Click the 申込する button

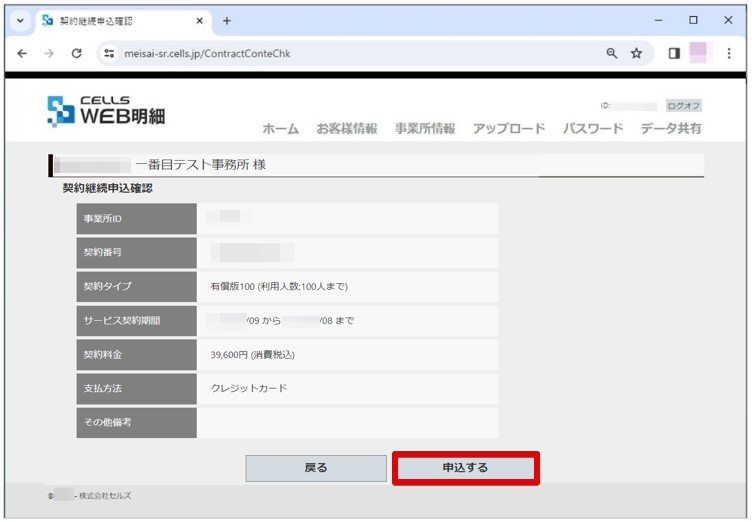point(466,468)
